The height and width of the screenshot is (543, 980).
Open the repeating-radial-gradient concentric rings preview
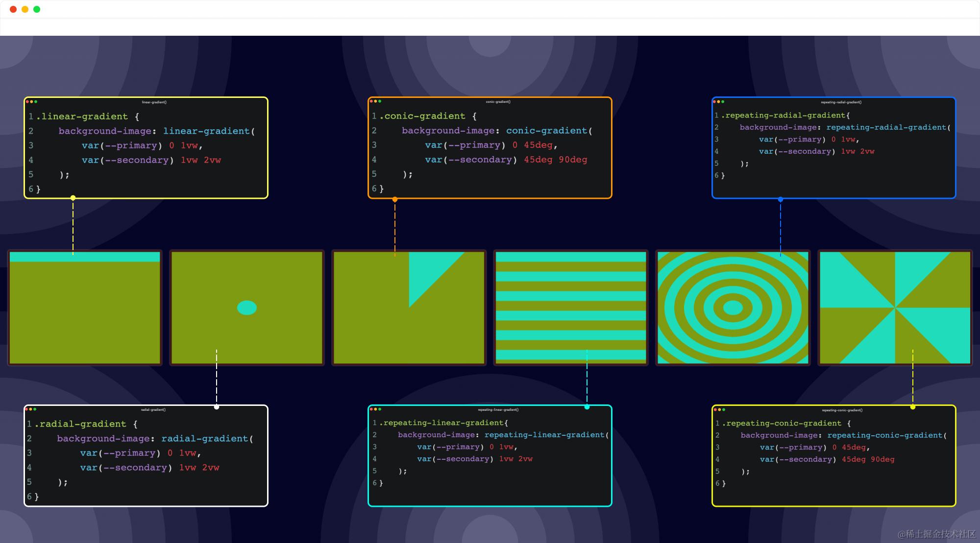coord(733,307)
